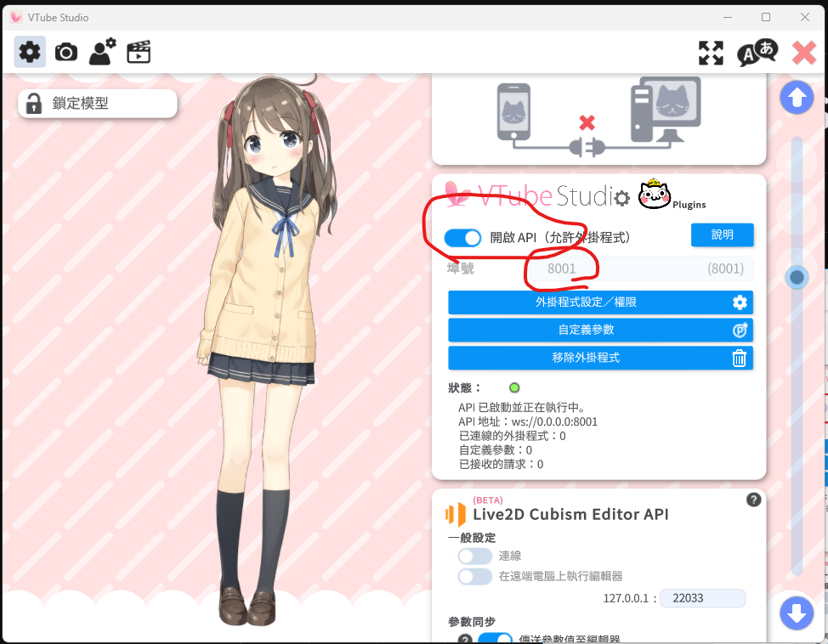Toggle the 開啟 API switch

click(462, 238)
